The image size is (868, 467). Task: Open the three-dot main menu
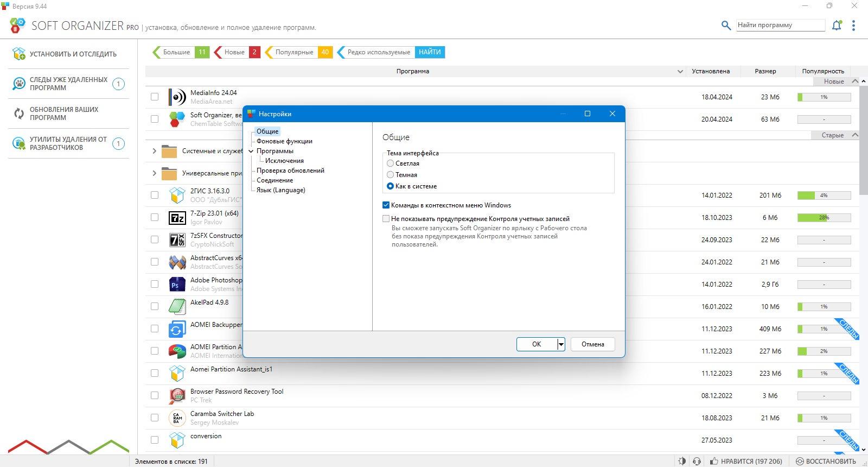[x=853, y=25]
